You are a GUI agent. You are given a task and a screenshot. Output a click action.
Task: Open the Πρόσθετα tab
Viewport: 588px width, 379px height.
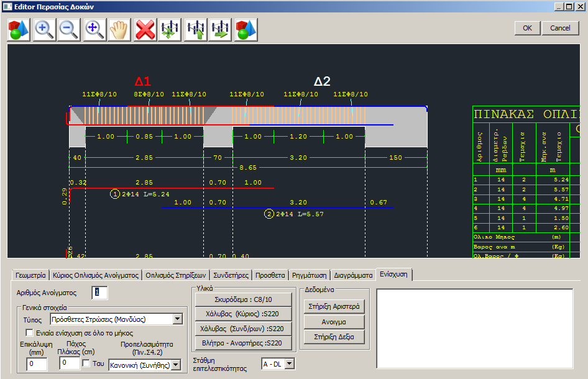pos(270,275)
